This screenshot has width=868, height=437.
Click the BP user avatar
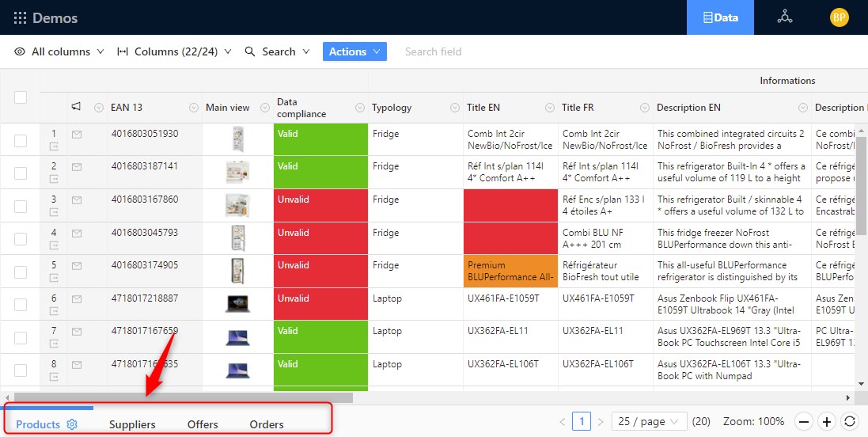[839, 17]
